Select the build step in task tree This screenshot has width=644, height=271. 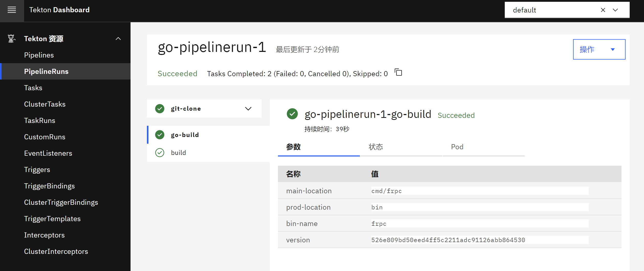click(x=178, y=153)
